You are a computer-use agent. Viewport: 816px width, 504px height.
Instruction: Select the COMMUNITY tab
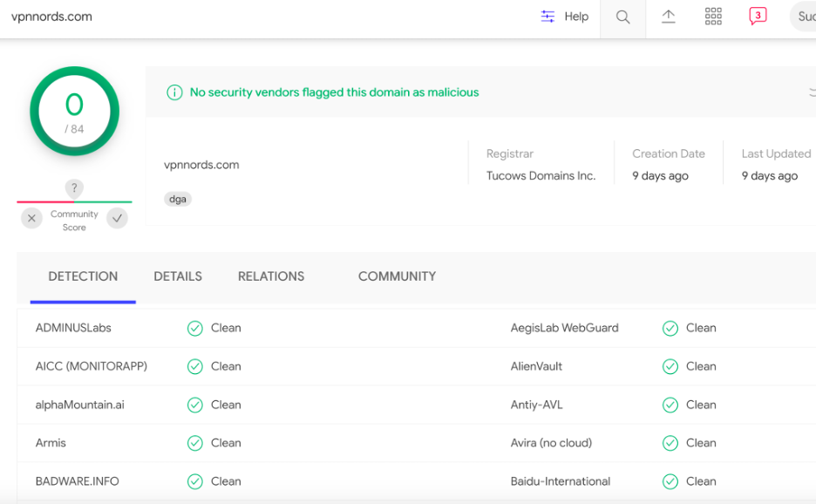point(397,276)
